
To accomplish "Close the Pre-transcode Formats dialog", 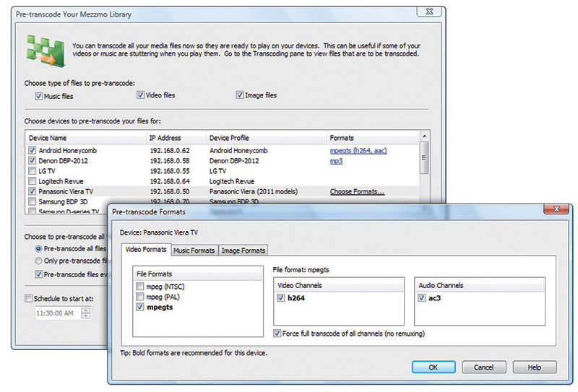I will [x=556, y=209].
